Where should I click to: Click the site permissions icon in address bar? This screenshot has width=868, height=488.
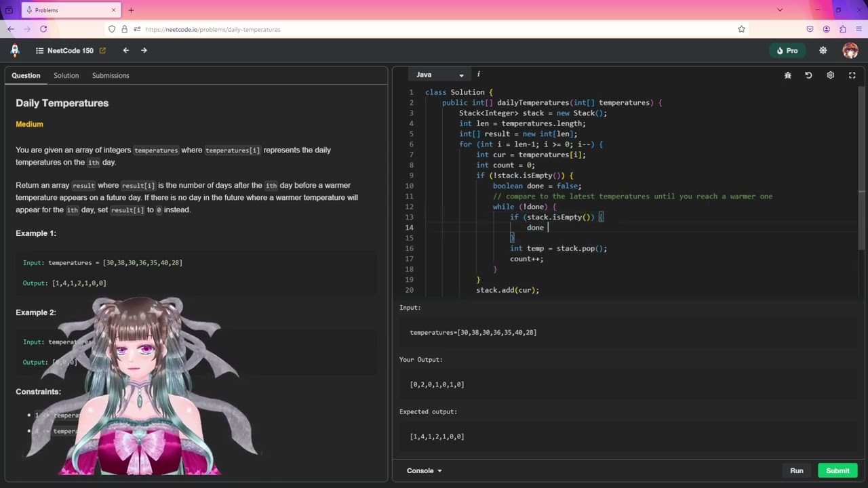point(137,29)
